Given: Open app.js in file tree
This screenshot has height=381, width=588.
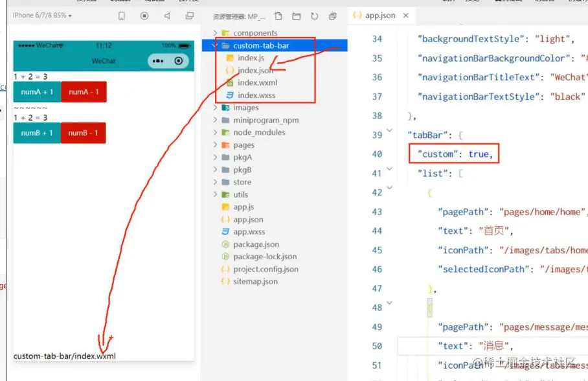Looking at the screenshot, I should 243,207.
